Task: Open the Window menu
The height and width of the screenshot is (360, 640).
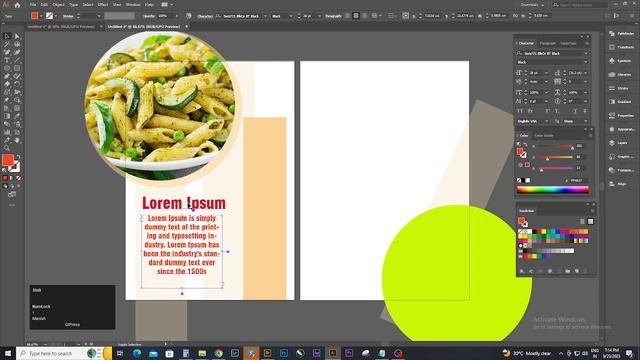Action: 133,5
